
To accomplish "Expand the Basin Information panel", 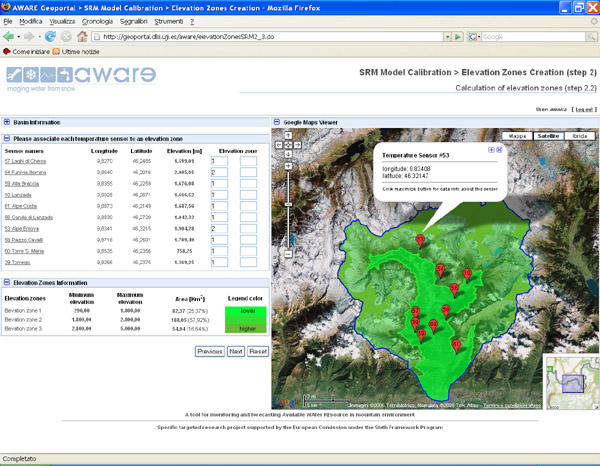I will (x=7, y=122).
